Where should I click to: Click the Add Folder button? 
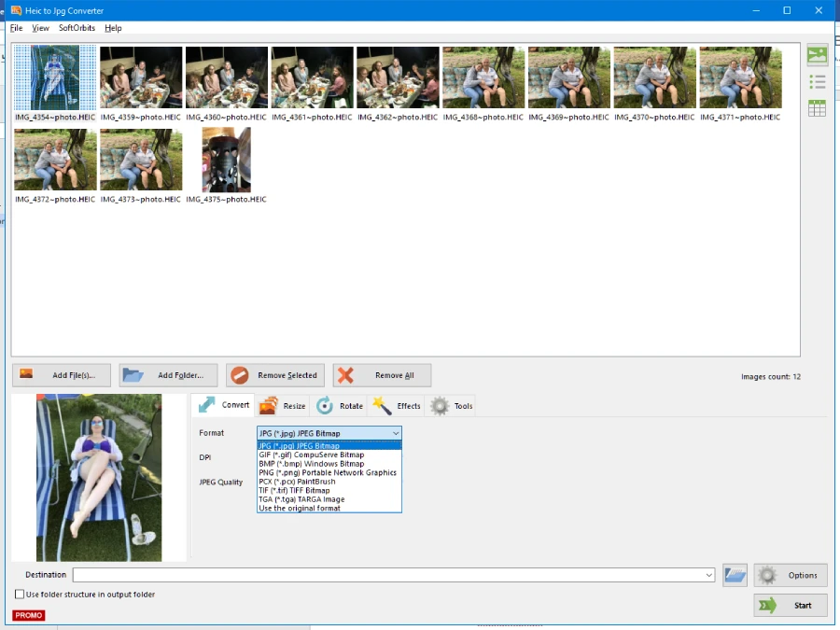click(x=168, y=375)
